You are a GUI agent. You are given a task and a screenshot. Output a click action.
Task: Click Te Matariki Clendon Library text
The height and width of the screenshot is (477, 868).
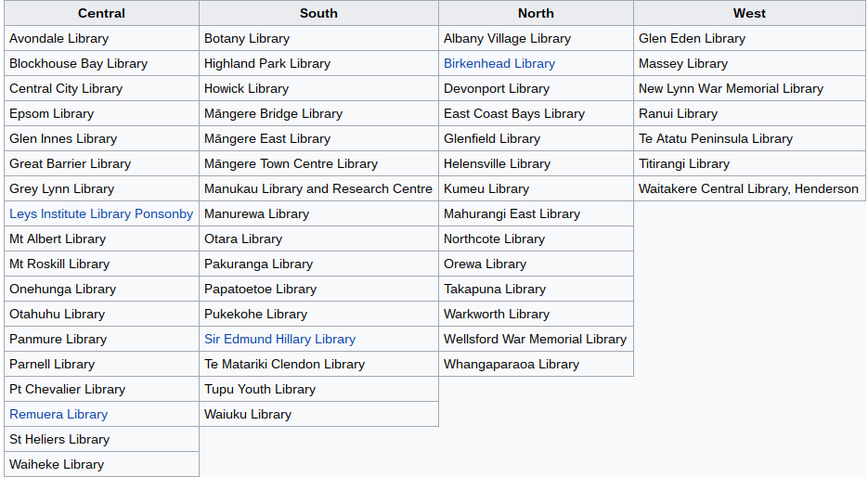pos(284,364)
